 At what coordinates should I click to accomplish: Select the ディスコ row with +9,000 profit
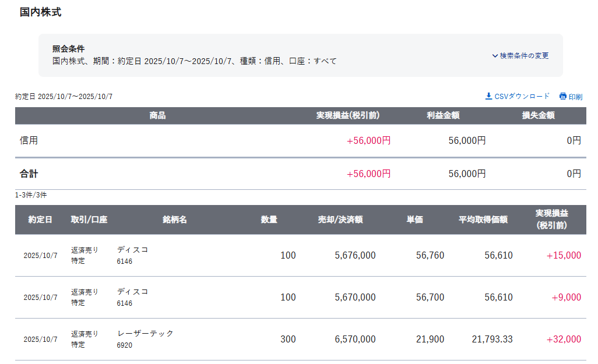pos(132,292)
